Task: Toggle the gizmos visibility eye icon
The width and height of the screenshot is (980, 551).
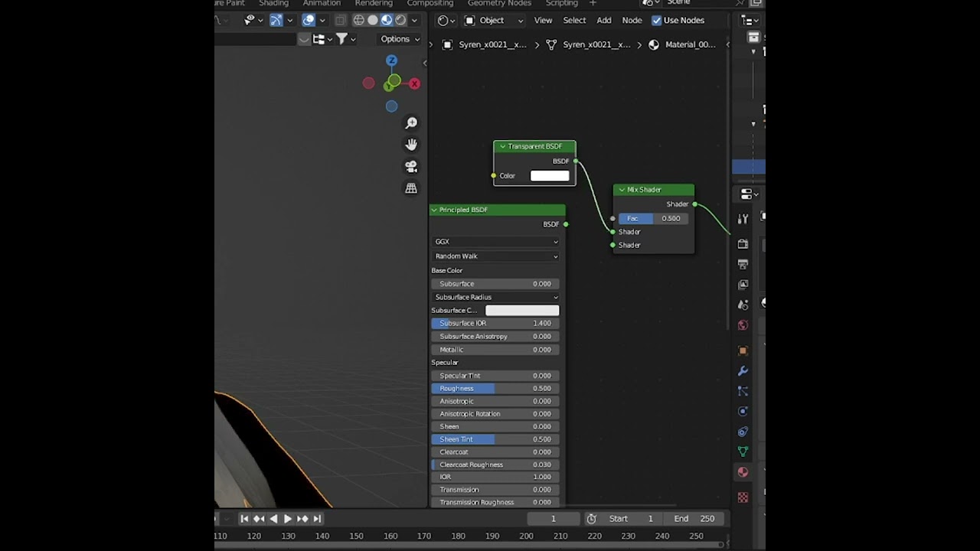Action: 250,20
